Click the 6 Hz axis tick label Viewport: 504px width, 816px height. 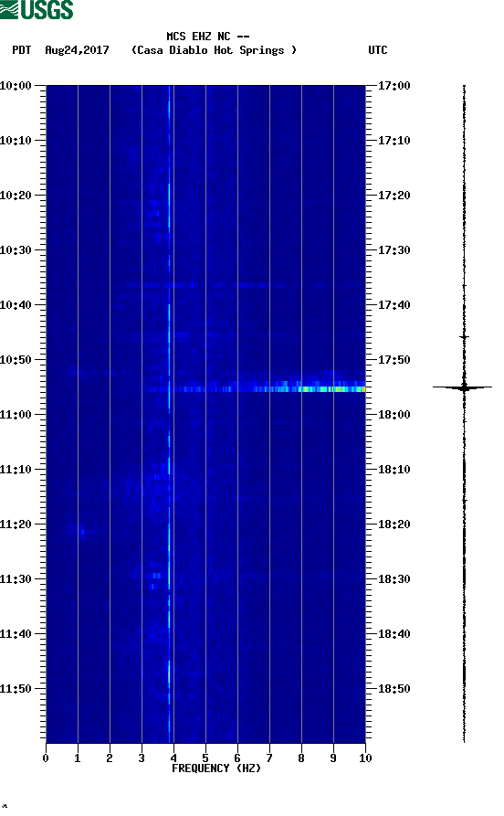[x=237, y=758]
